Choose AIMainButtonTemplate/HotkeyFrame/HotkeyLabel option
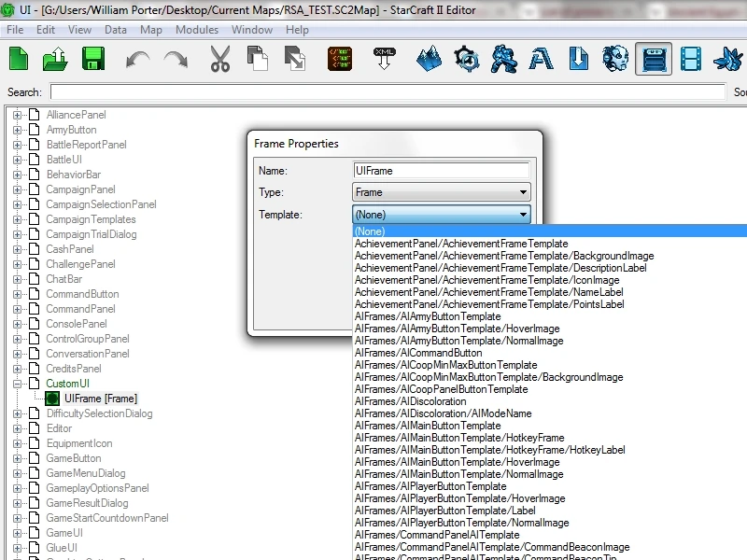Viewport: 747px width, 560px height. click(489, 450)
